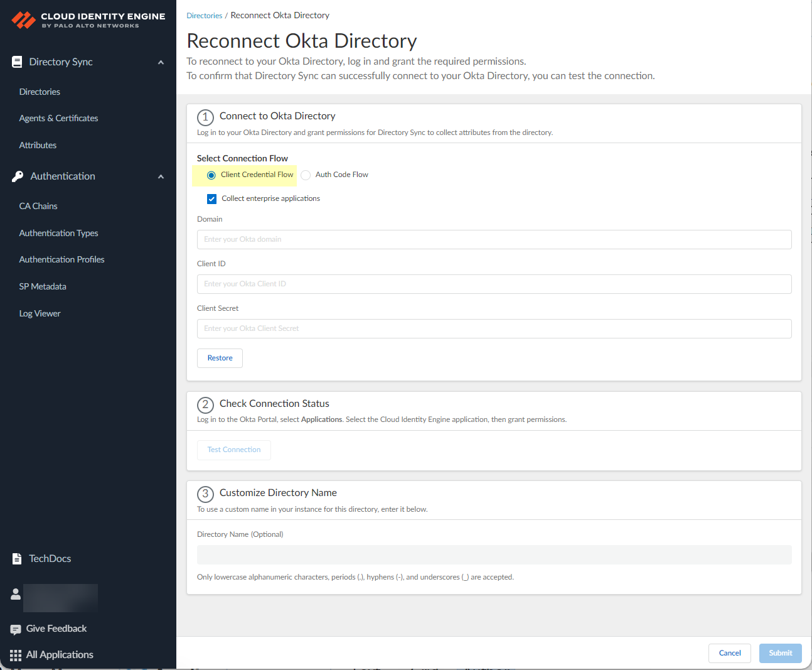Open All Applications menu

pyautogui.click(x=60, y=654)
